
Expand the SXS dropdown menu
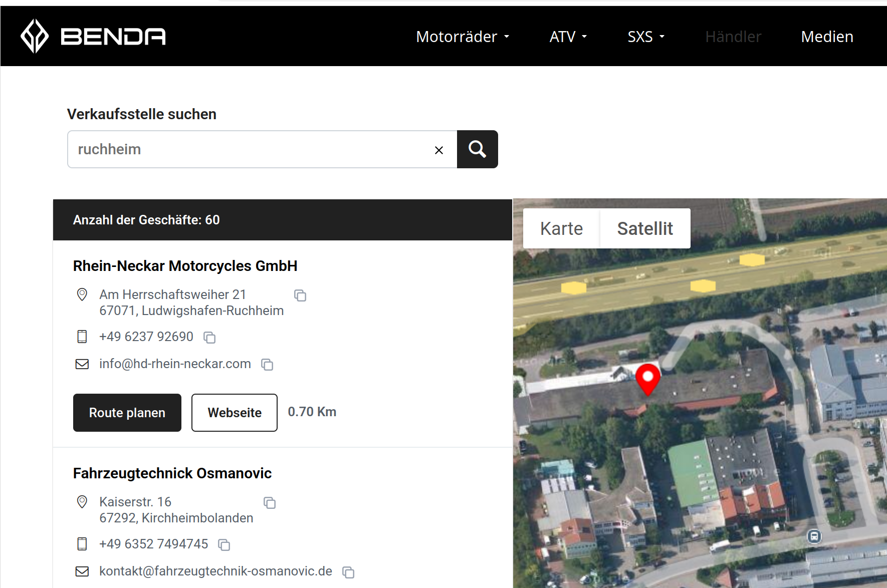645,37
